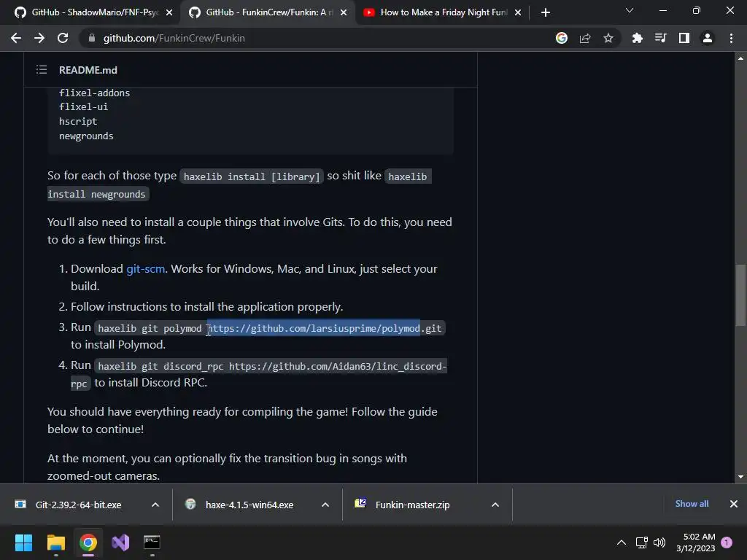Viewport: 747px width, 560px height.
Task: Open downloaded Funkin-master.zip
Action: click(412, 505)
